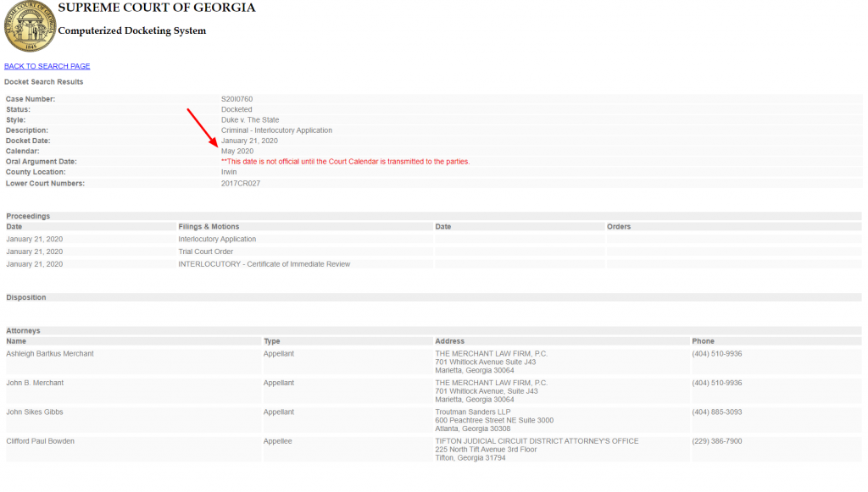Click the BACK TO SEARCH PAGE link

point(47,66)
